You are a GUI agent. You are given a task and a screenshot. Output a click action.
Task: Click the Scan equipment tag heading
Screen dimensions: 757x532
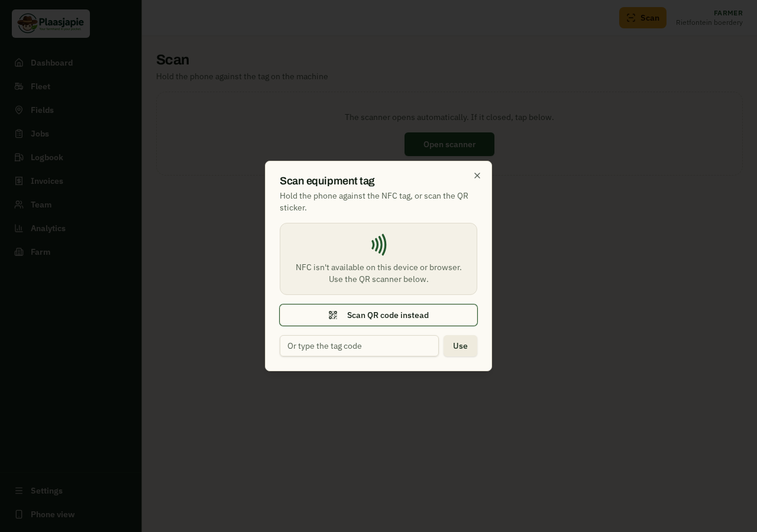click(327, 181)
